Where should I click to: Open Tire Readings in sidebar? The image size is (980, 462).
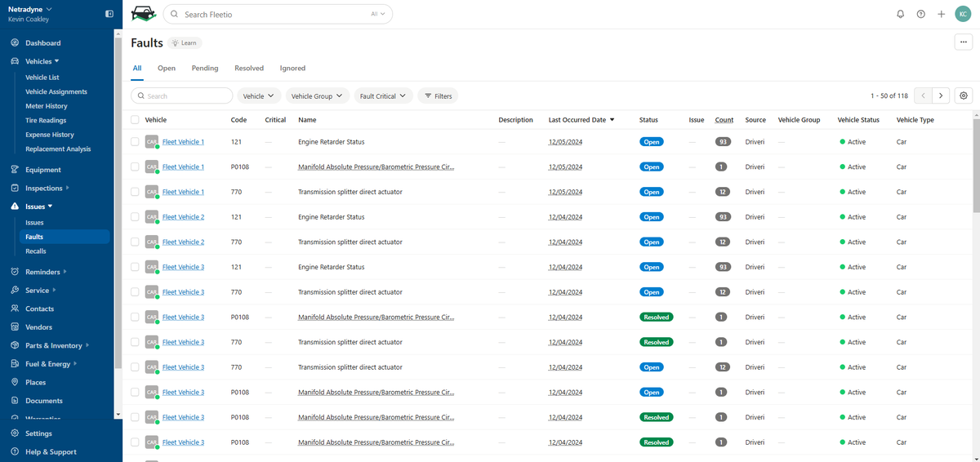click(46, 121)
